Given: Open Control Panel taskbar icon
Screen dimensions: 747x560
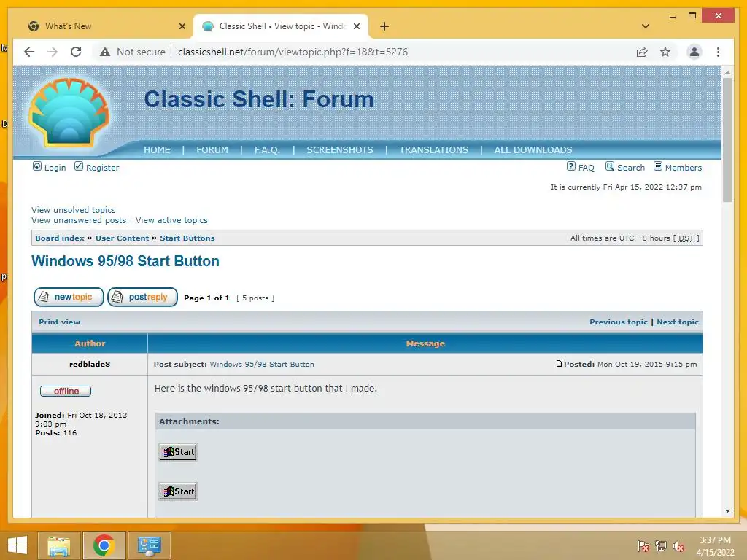Looking at the screenshot, I should click(x=149, y=545).
